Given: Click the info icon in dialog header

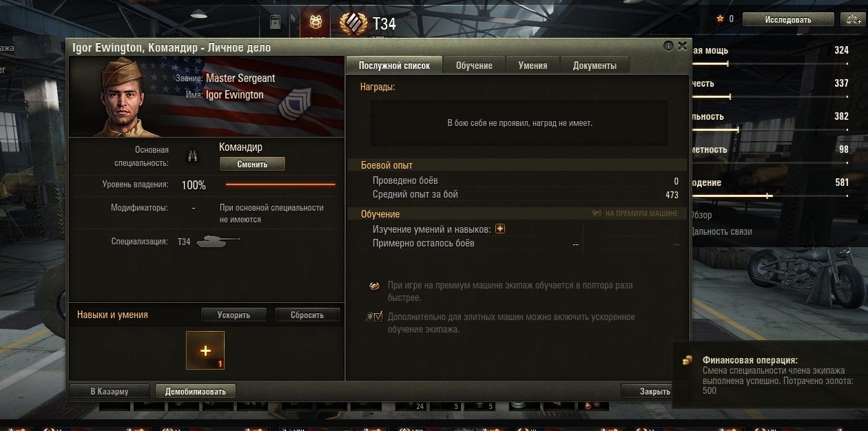Looking at the screenshot, I should pos(668,46).
